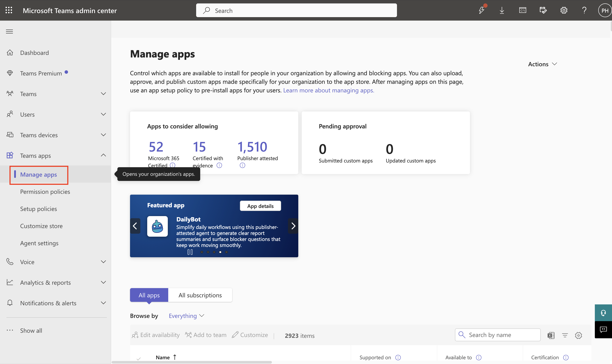Click the Customize toolbar button
This screenshot has height=364, width=612.
(x=250, y=335)
